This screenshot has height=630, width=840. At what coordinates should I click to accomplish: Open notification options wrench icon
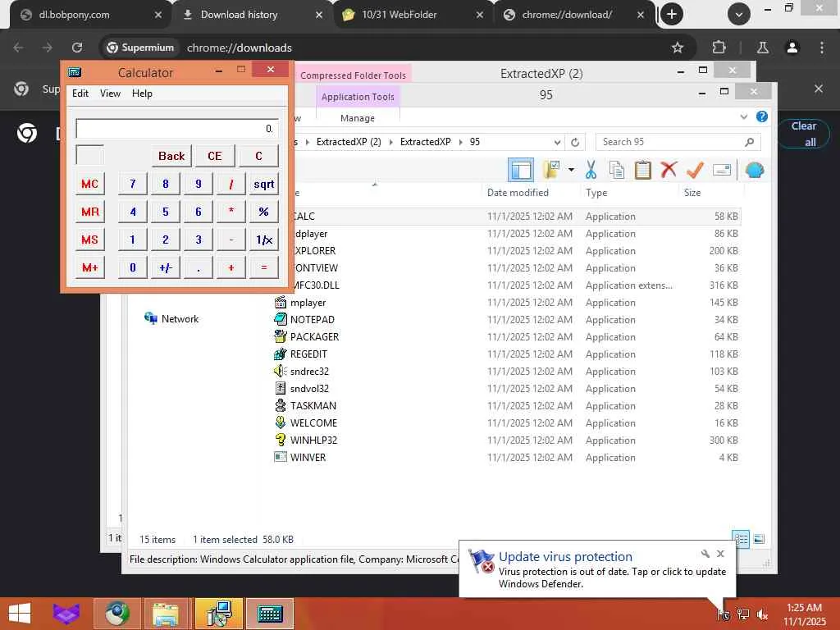705,554
